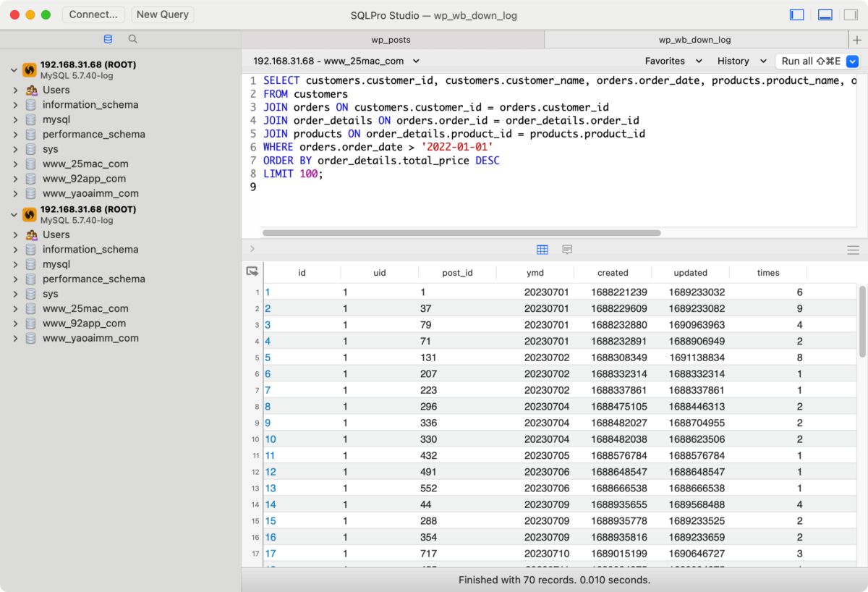Switch to the wp_wb_down_log tab
868x592 pixels.
[695, 40]
